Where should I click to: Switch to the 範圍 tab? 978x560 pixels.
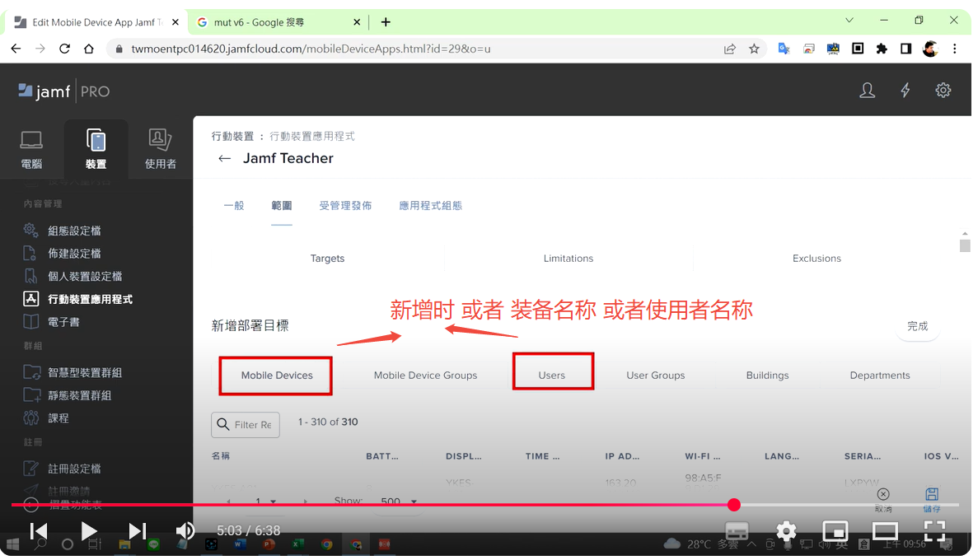(x=281, y=206)
